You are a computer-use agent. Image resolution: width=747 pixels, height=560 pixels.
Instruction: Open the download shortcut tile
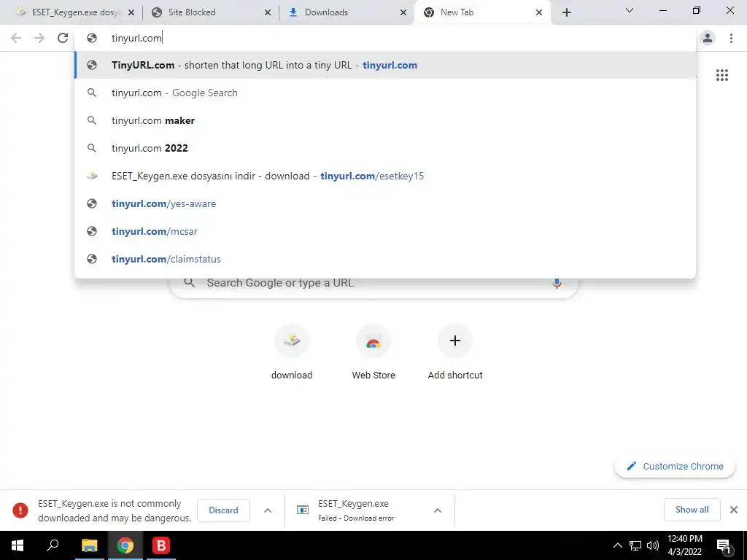click(x=292, y=352)
